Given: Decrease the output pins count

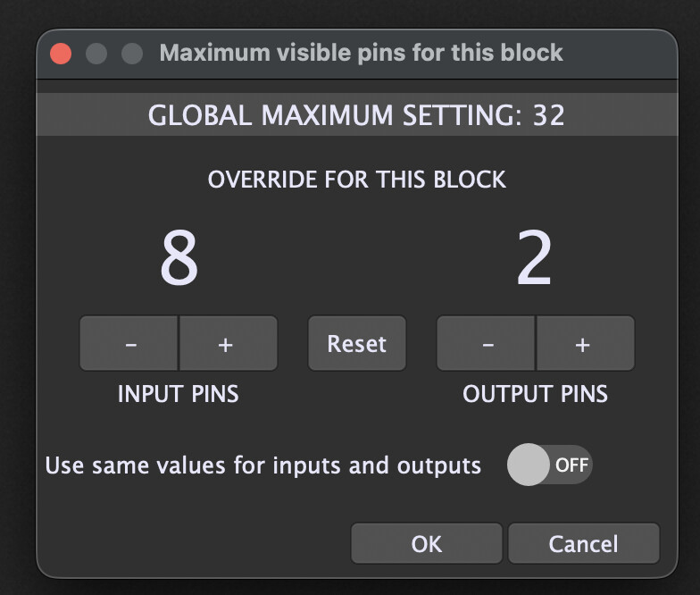Looking at the screenshot, I should [487, 344].
